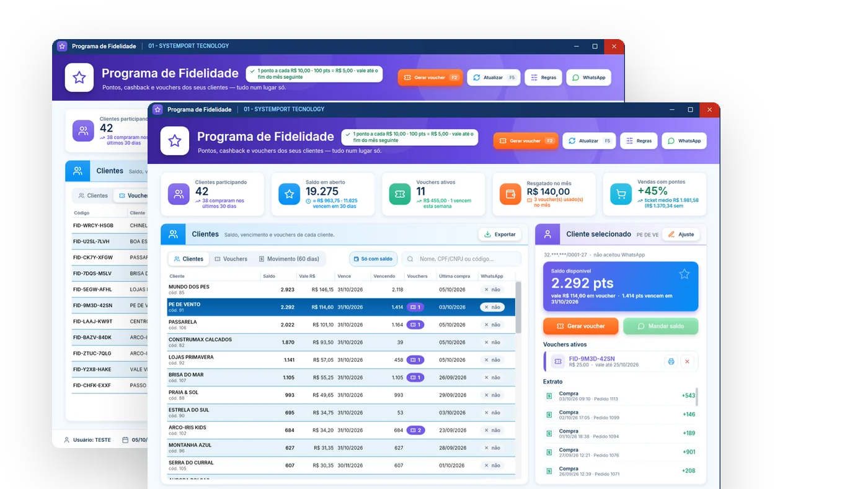Switch to Vouchers tab in front window
This screenshot has width=868, height=489.
[231, 259]
